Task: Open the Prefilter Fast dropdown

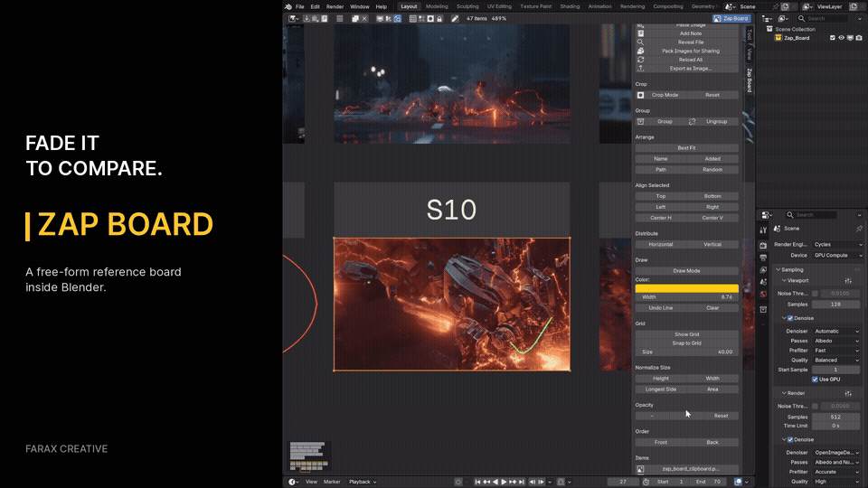Action: (836, 351)
